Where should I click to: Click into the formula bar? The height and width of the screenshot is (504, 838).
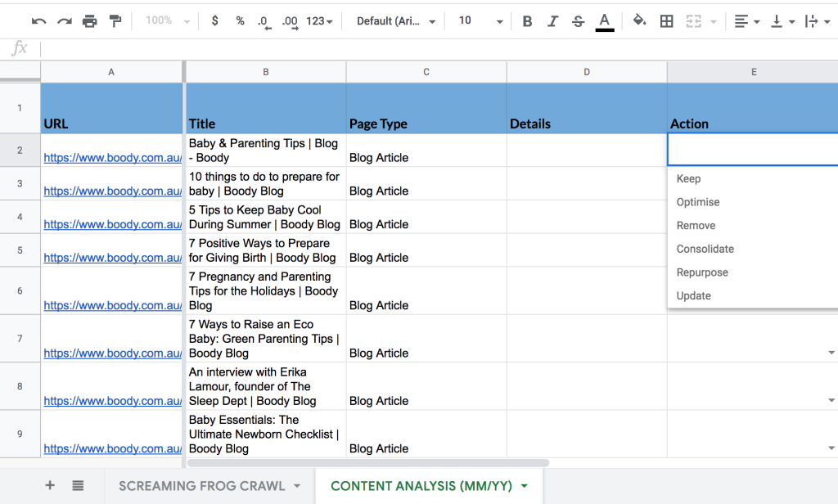pyautogui.click(x=439, y=48)
